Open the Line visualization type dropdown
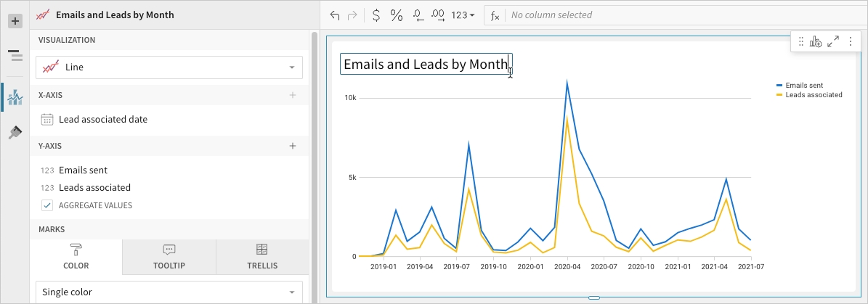This screenshot has width=868, height=304. tap(169, 67)
